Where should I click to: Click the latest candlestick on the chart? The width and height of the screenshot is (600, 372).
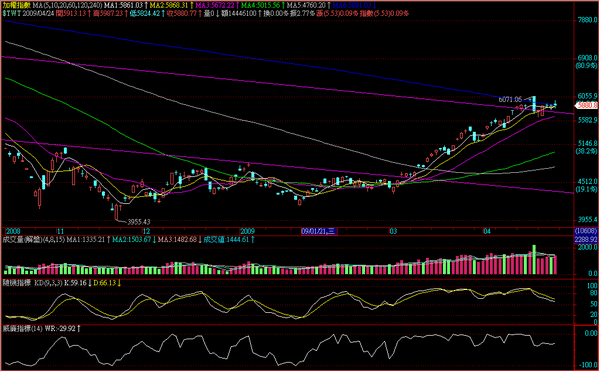pos(555,103)
